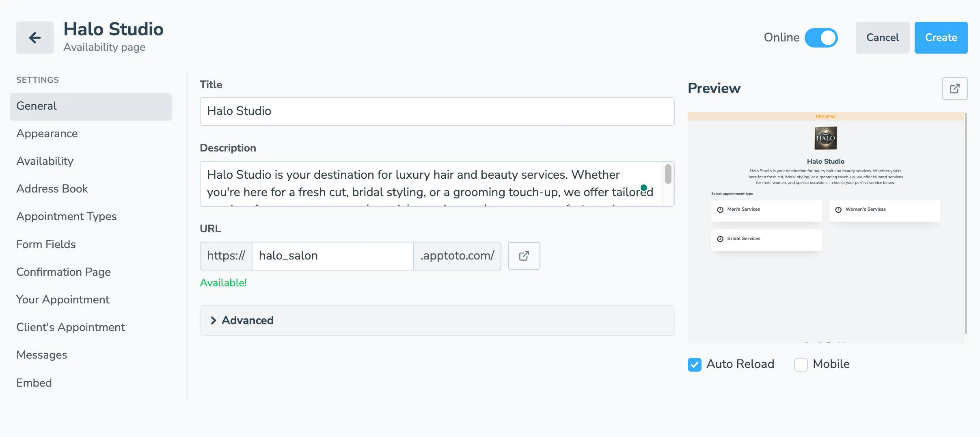Uncheck the Auto Reload checkbox
The width and height of the screenshot is (980, 437).
pos(695,364)
